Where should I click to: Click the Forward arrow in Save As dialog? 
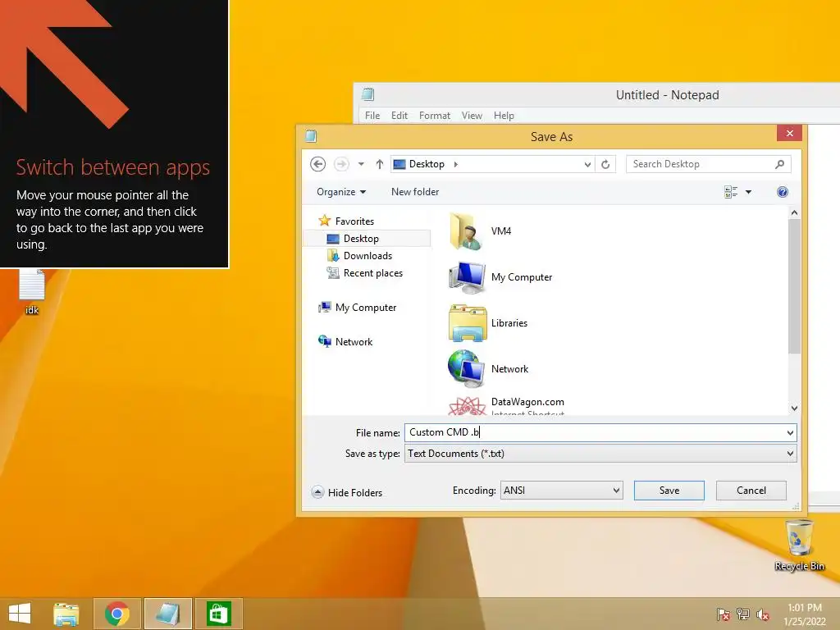point(341,164)
